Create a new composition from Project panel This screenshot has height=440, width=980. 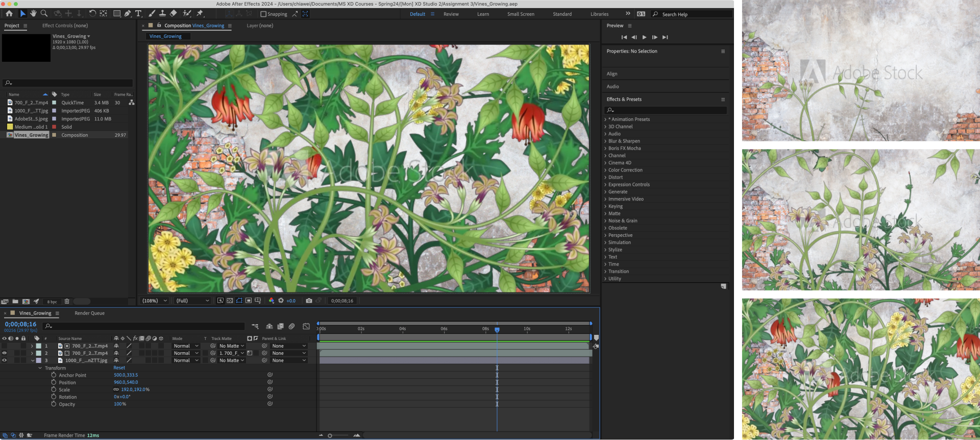[x=26, y=301]
